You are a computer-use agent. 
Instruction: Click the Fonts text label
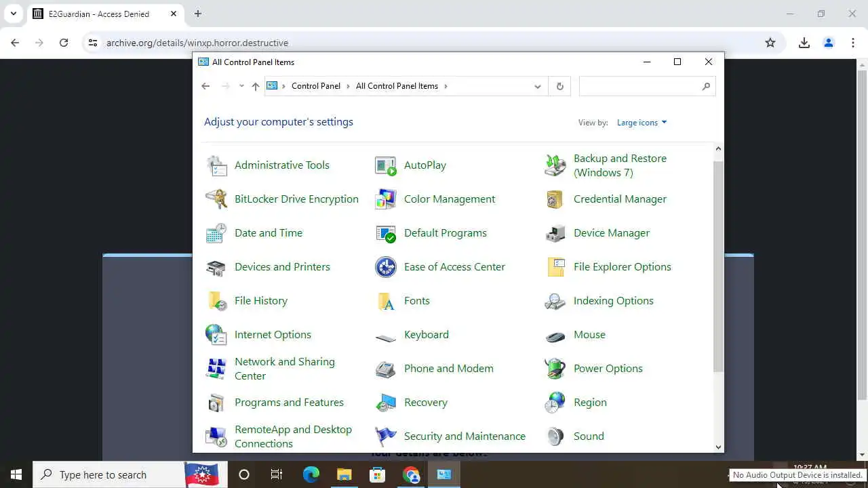click(417, 301)
